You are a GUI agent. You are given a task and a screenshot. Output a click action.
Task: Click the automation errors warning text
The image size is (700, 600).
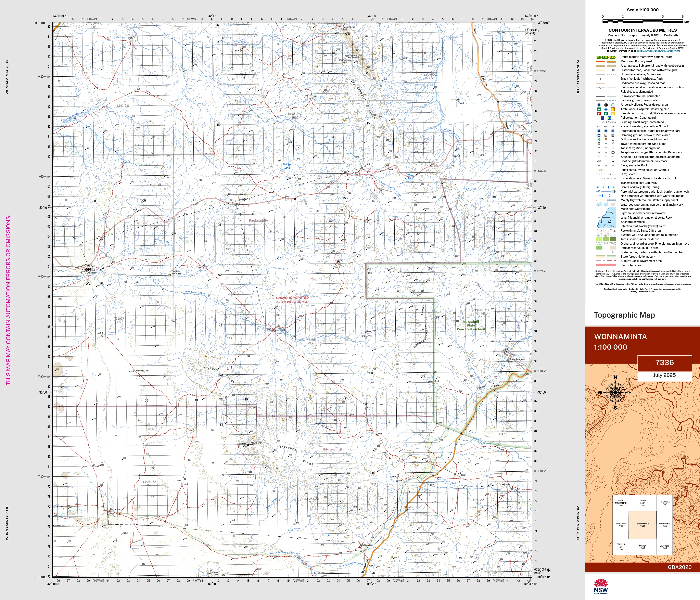click(9, 300)
